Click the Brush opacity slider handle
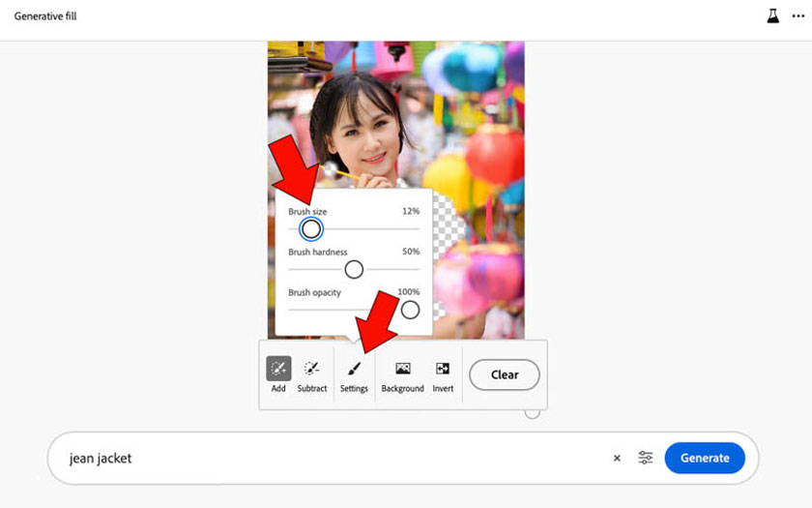Image resolution: width=812 pixels, height=508 pixels. [410, 310]
